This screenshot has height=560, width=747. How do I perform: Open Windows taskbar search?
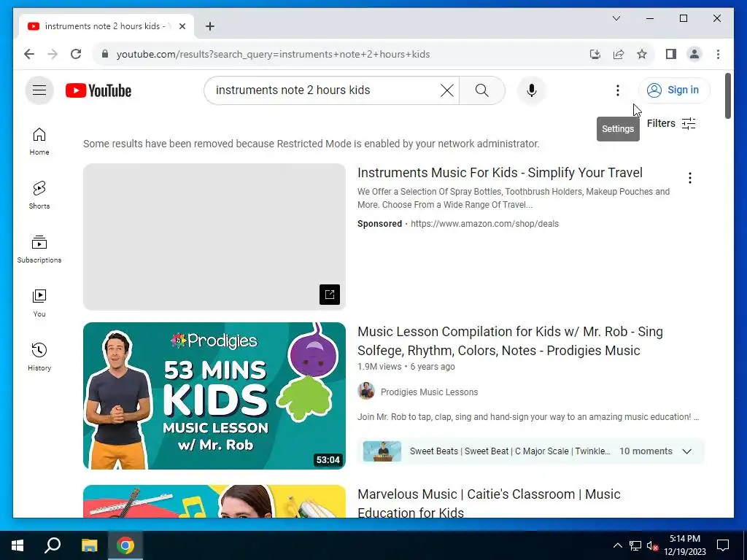[53, 545]
